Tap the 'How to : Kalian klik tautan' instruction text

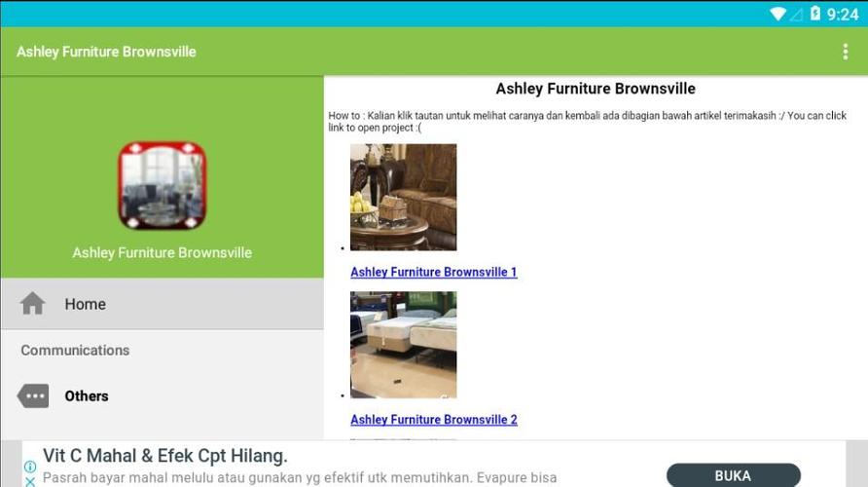click(588, 122)
